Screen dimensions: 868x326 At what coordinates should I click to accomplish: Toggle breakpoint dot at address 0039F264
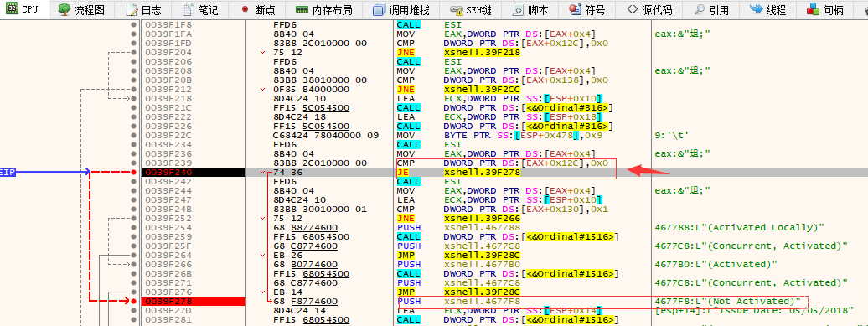133,255
